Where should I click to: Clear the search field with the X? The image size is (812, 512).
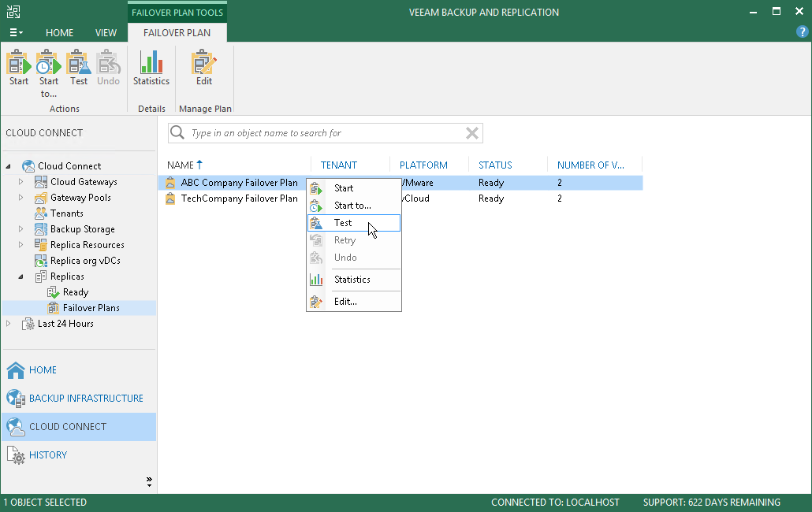point(471,133)
